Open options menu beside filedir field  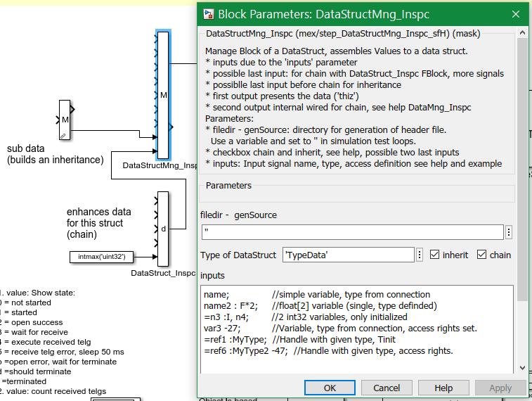(509, 232)
